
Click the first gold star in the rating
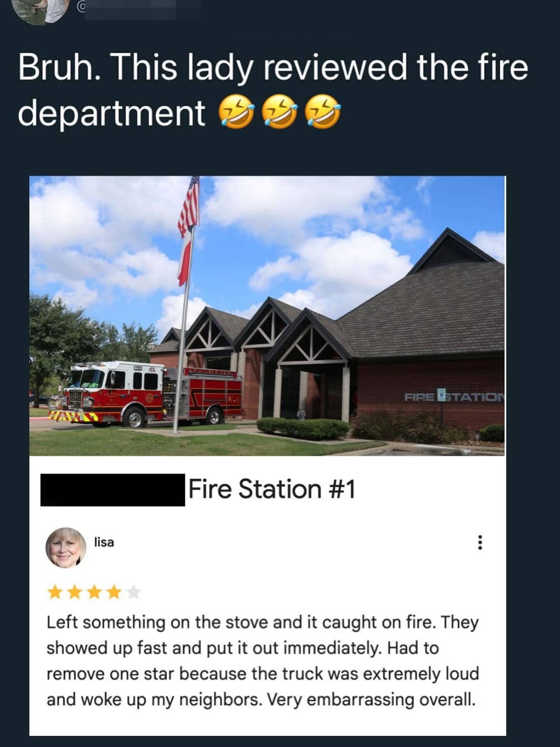(54, 592)
